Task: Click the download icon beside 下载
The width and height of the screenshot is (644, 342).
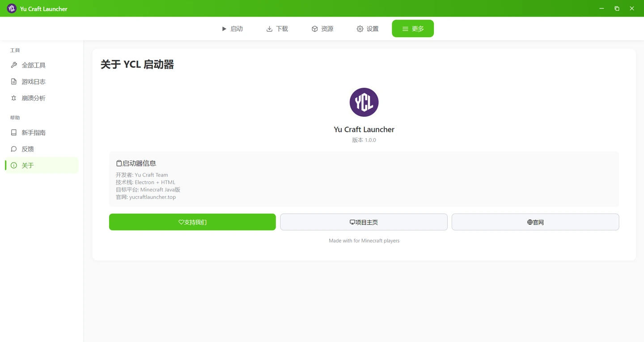Action: tap(269, 29)
